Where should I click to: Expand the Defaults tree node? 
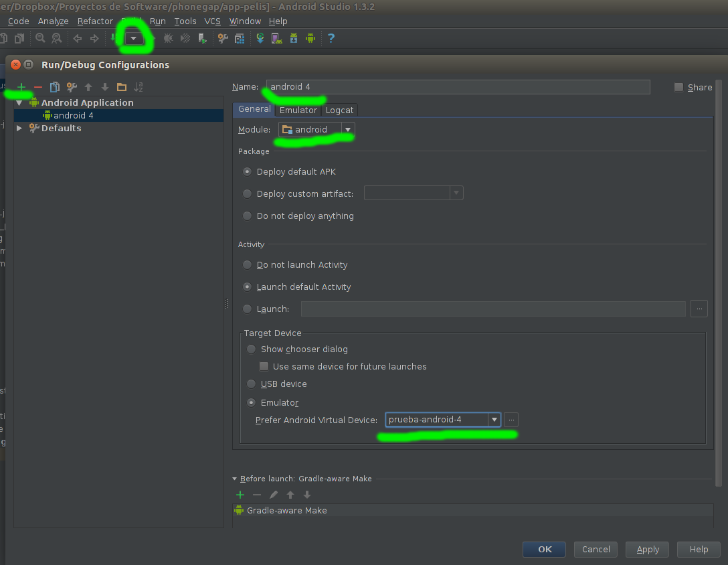[x=19, y=129]
